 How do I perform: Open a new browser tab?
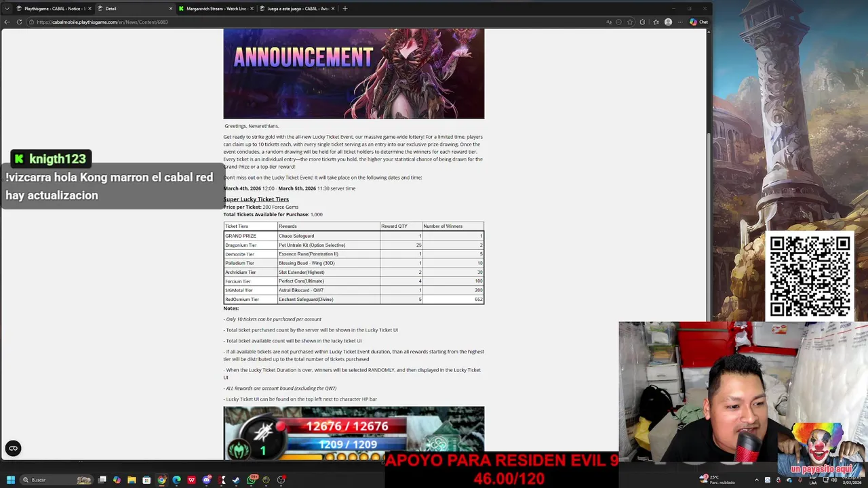[344, 9]
